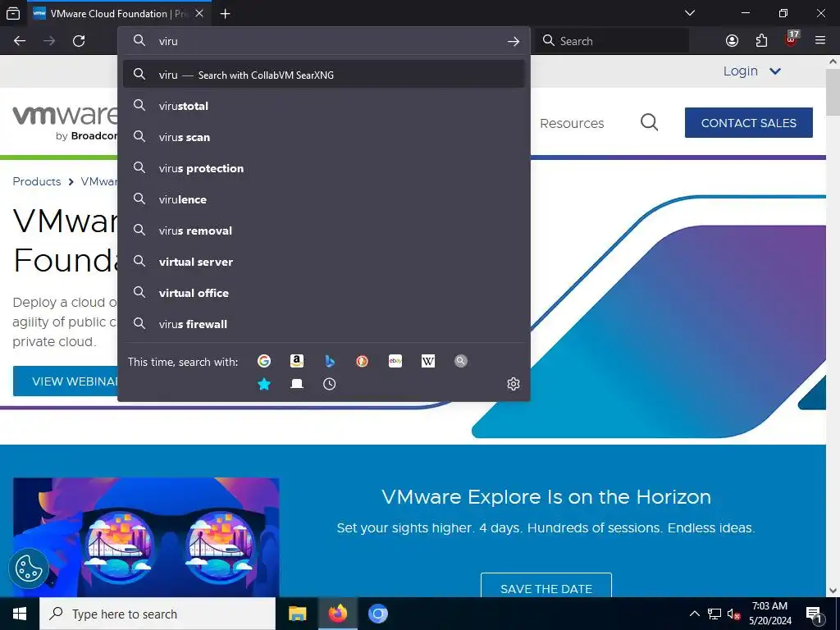Open Firefox hamburger application menu
840x630 pixels.
(x=820, y=40)
